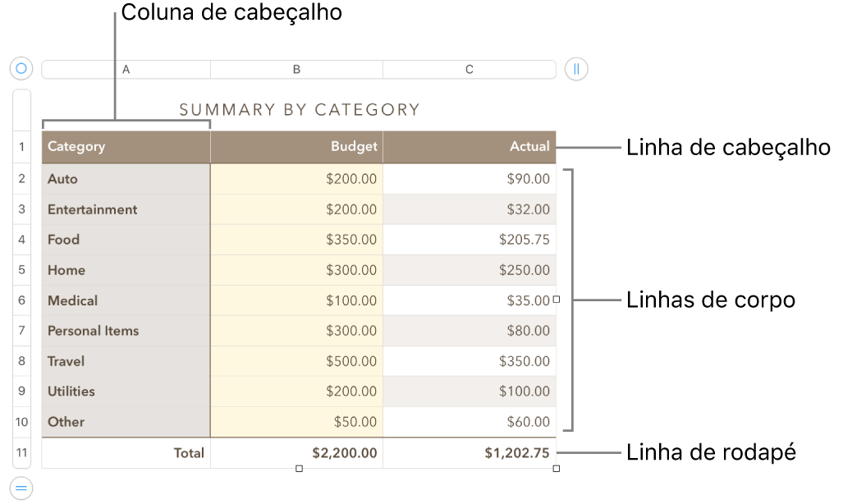Select the column C header reference tab
Screen dimensions: 843x504
470,70
